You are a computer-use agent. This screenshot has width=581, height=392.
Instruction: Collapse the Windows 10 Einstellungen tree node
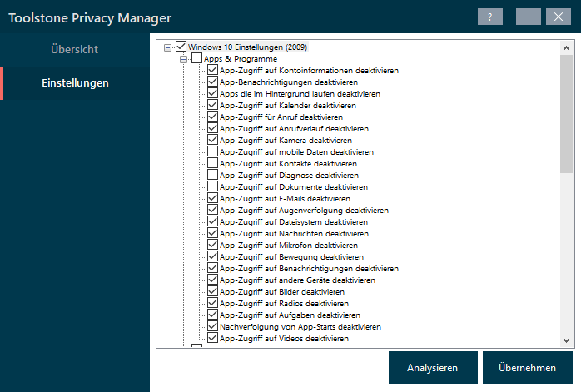point(169,47)
